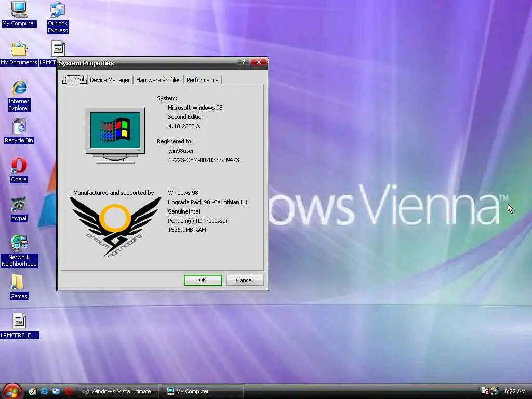Screen dimensions: 532x399
Task: Launch Opera from quick launch bar
Action: [x=69, y=391]
